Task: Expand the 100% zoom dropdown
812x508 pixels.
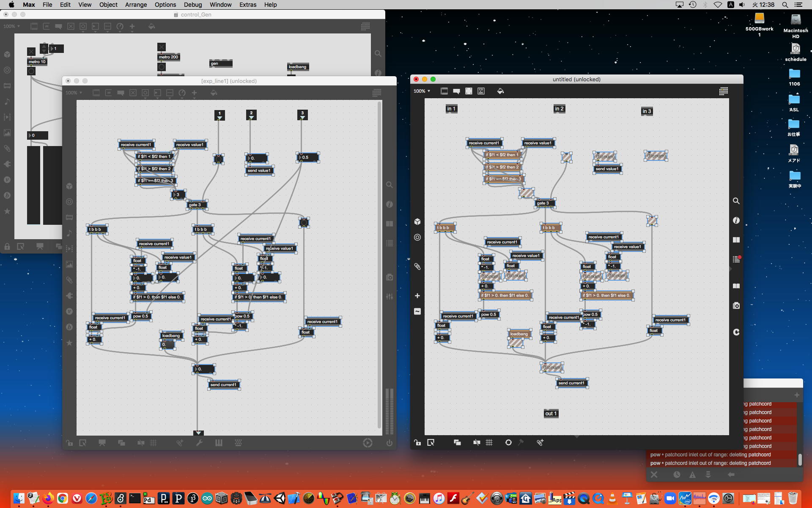Action: [x=422, y=91]
